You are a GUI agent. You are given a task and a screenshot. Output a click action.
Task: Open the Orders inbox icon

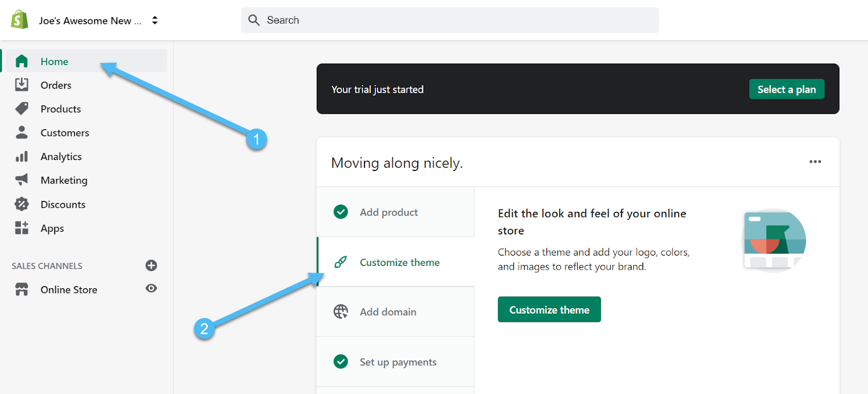click(22, 85)
